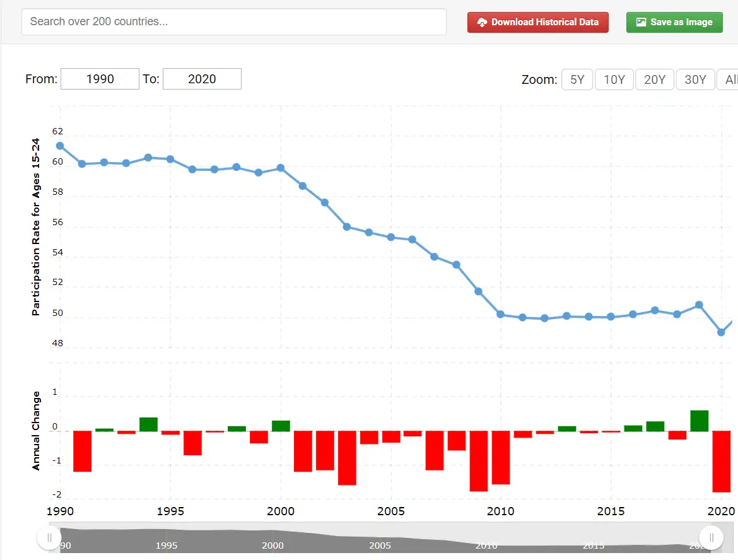This screenshot has width=738, height=560.
Task: Focus the country search box
Action: pyautogui.click(x=234, y=21)
